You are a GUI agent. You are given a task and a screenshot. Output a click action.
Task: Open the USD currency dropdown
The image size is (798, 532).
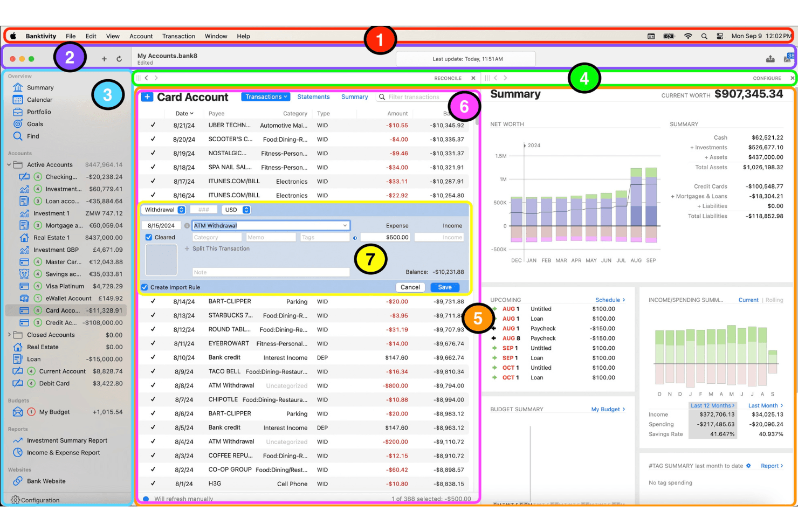(237, 210)
